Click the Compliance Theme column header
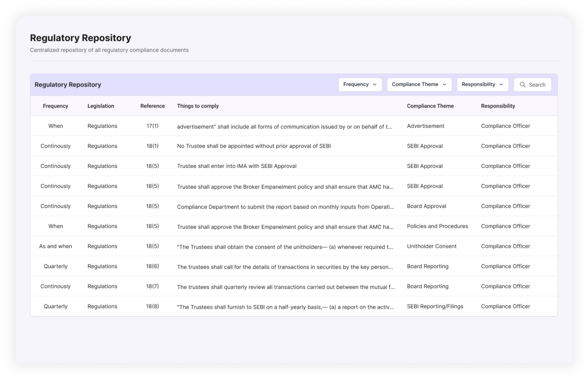 coord(430,106)
